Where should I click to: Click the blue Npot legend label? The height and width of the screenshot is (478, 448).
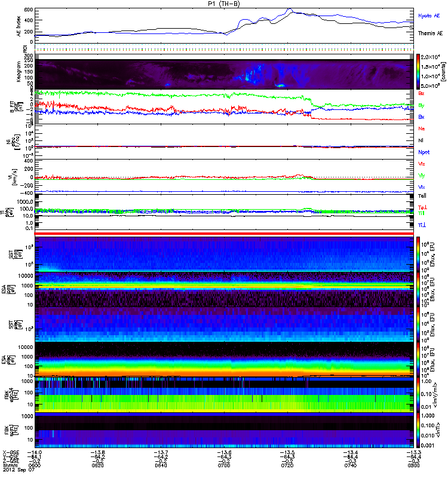coord(424,152)
